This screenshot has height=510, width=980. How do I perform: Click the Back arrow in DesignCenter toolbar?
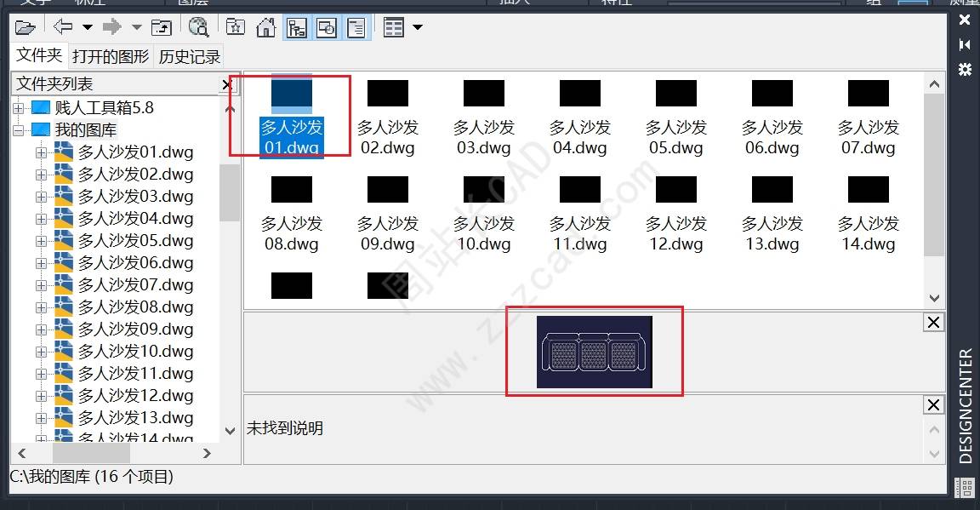(x=63, y=27)
